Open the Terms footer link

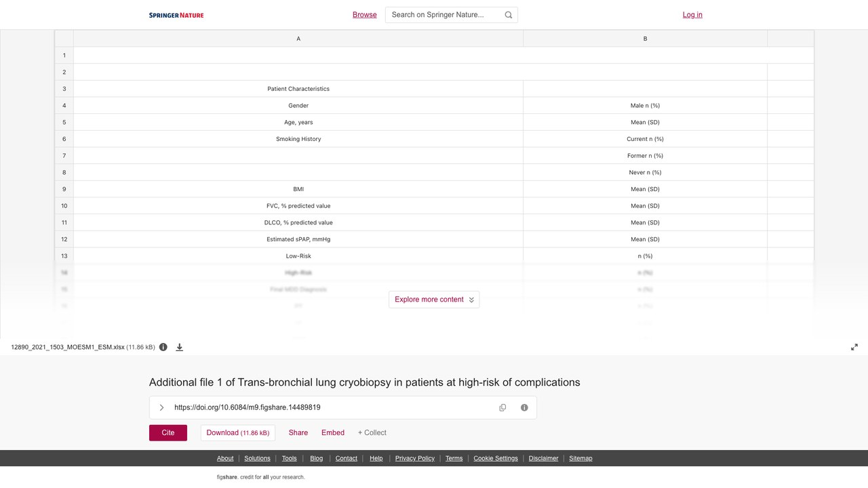point(454,458)
